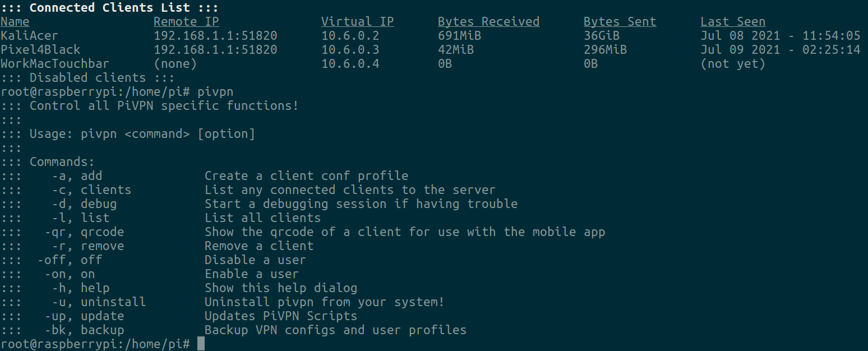Viewport: 868px width, 351px height.
Task: Click the Disabled clients line
Action: tap(88, 78)
